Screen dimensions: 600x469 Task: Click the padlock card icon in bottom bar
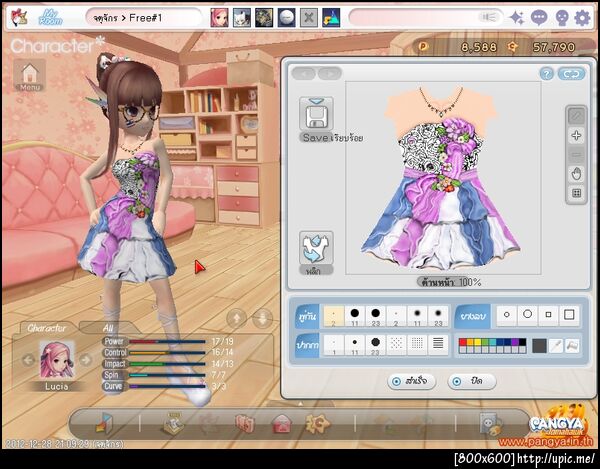(491, 424)
